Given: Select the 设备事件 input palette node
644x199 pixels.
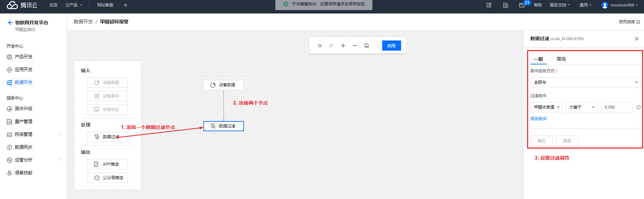Looking at the screenshot, I should 108,96.
